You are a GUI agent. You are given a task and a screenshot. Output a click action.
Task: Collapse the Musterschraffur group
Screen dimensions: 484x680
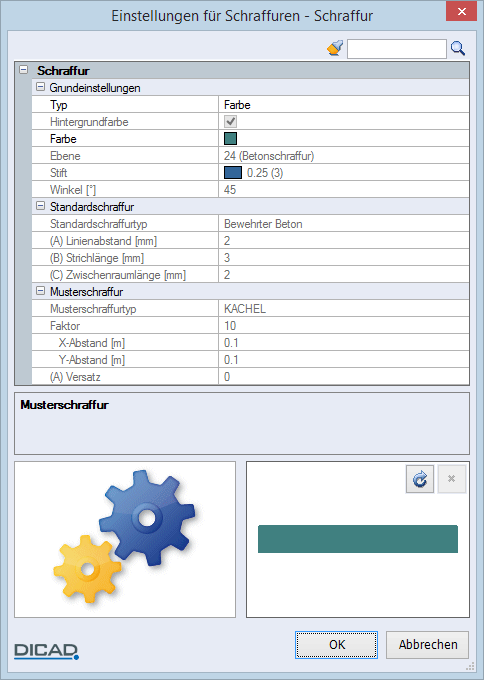[x=40, y=291]
